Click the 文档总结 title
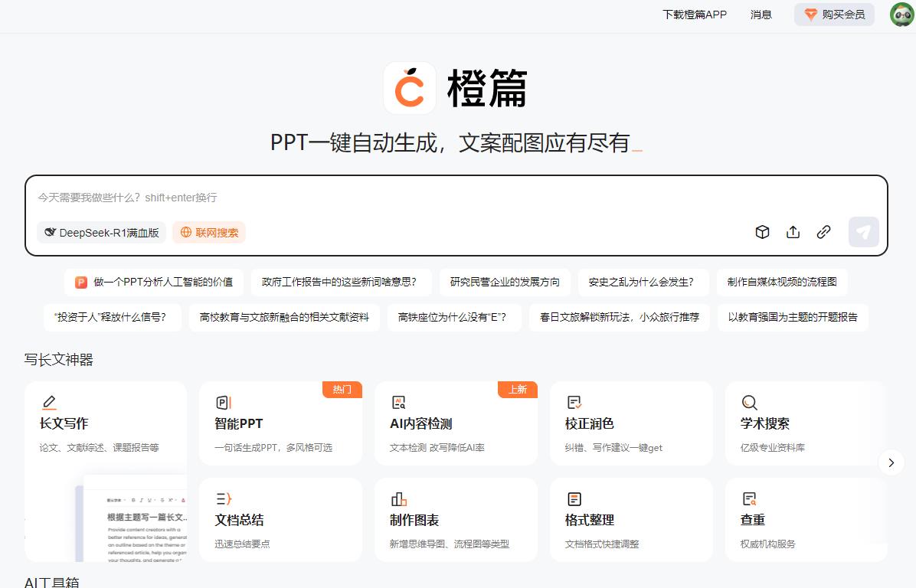 (239, 521)
